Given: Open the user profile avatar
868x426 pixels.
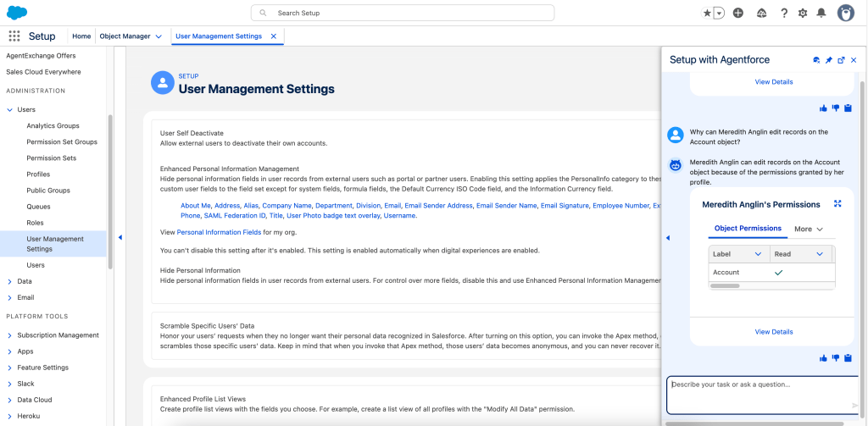Looking at the screenshot, I should [846, 13].
